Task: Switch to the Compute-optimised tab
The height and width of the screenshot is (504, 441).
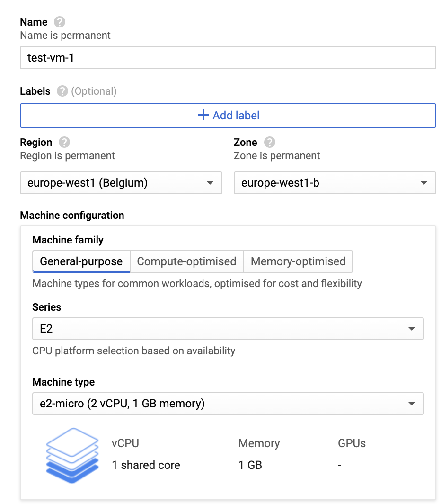Action: pos(186,261)
